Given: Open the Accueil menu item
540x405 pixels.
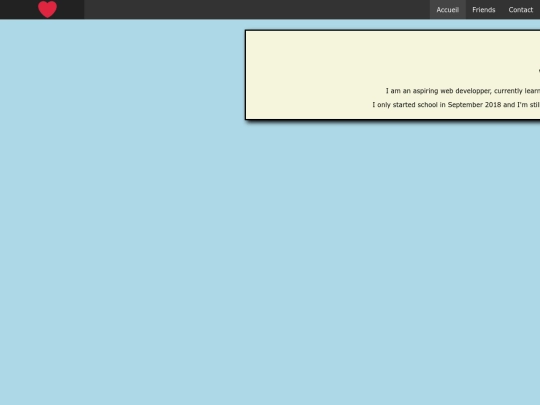Looking at the screenshot, I should 447,10.
